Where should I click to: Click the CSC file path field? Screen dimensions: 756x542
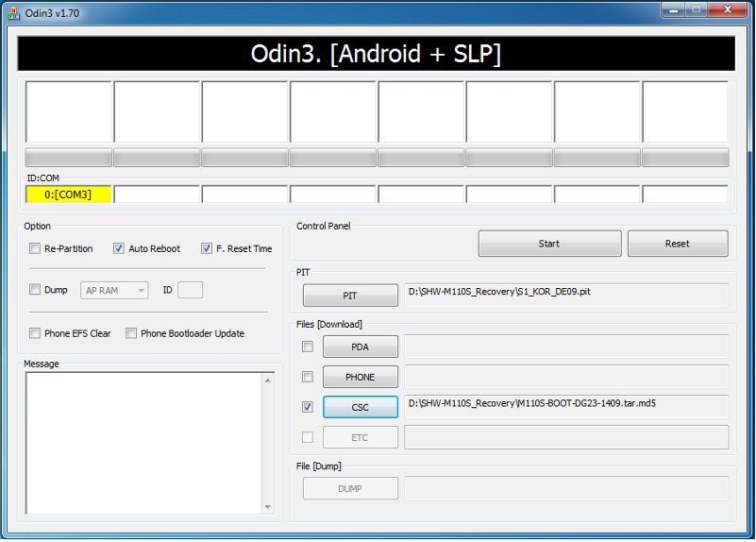566,406
